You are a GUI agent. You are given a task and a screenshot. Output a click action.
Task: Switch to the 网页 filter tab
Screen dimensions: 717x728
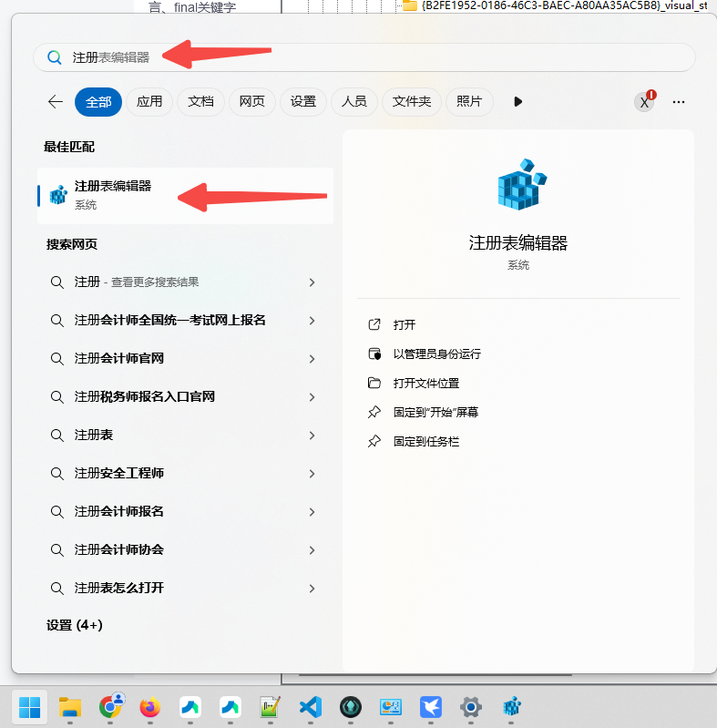251,102
